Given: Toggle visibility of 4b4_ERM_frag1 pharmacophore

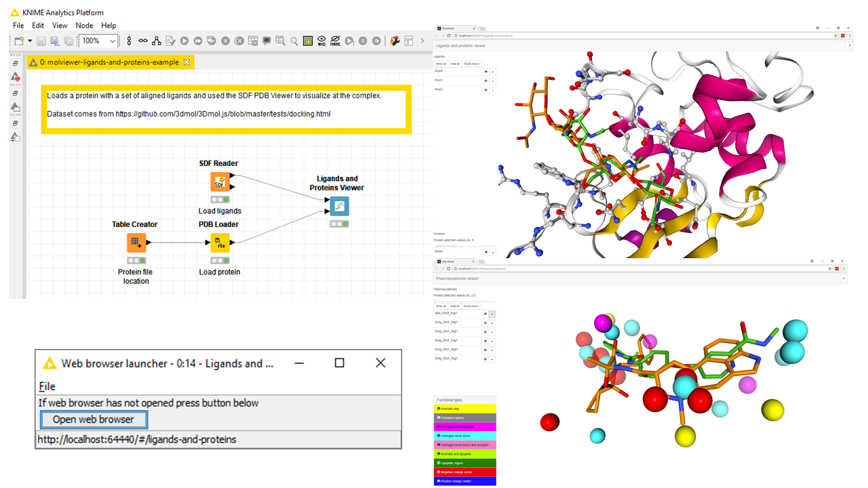Looking at the screenshot, I should pos(486,314).
